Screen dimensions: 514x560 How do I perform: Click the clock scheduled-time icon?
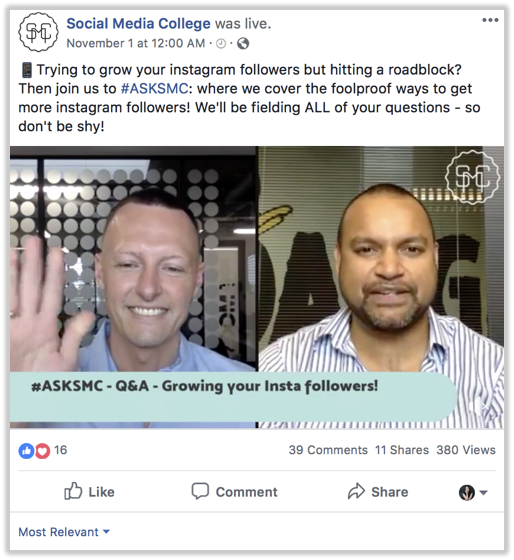click(221, 44)
